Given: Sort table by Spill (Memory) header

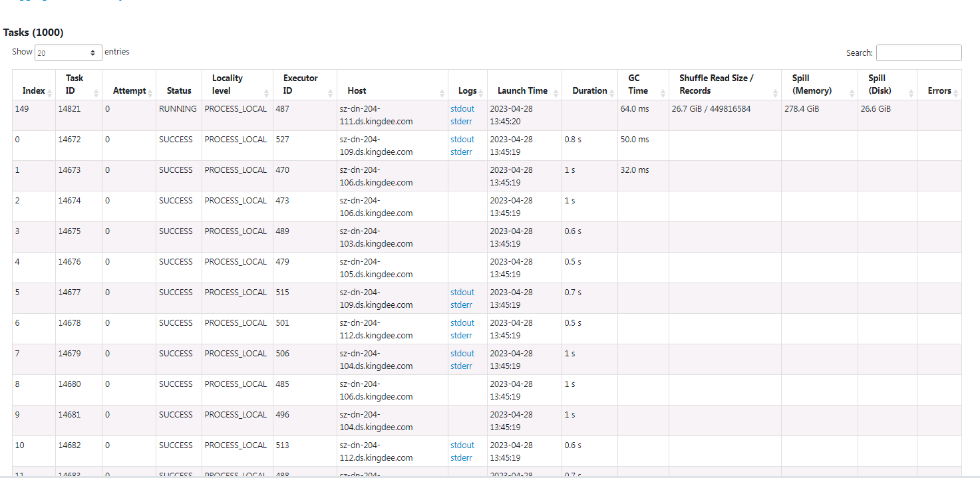Looking at the screenshot, I should pyautogui.click(x=820, y=84).
